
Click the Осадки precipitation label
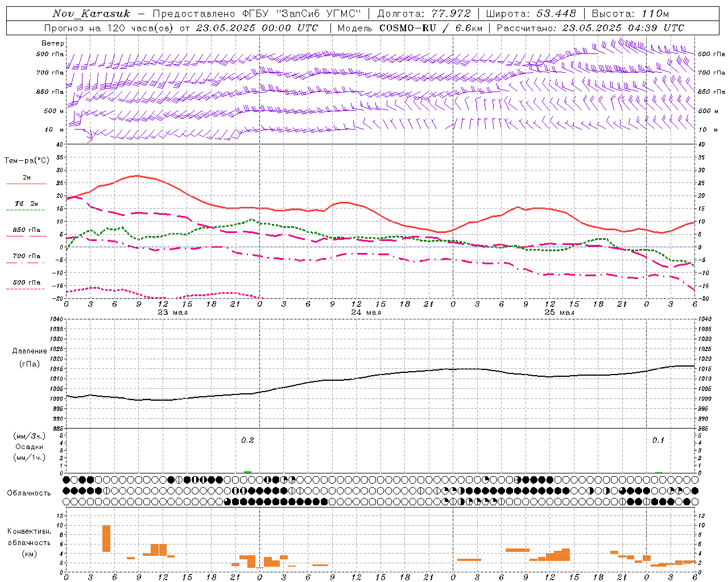[x=30, y=447]
